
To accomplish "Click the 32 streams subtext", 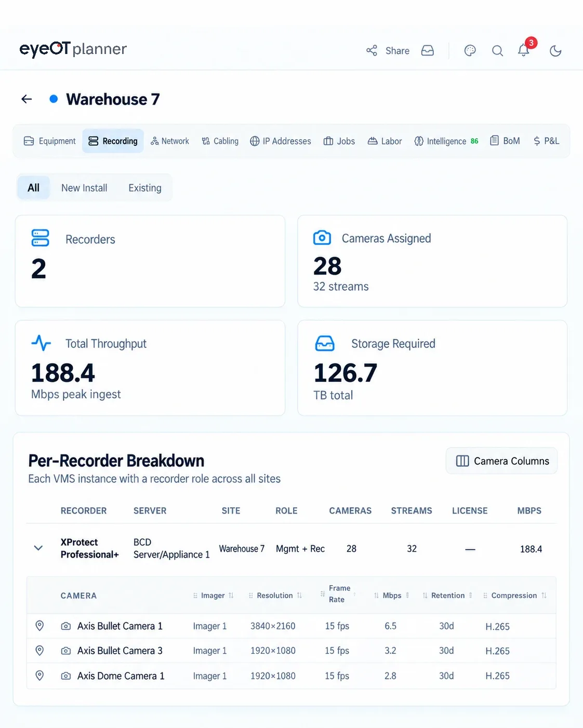I will pos(341,287).
